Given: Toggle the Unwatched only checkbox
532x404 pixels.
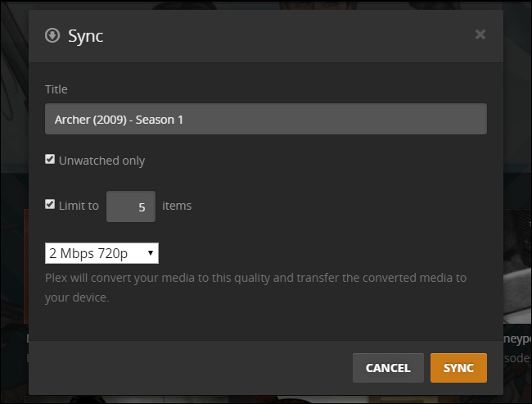Looking at the screenshot, I should [x=50, y=160].
